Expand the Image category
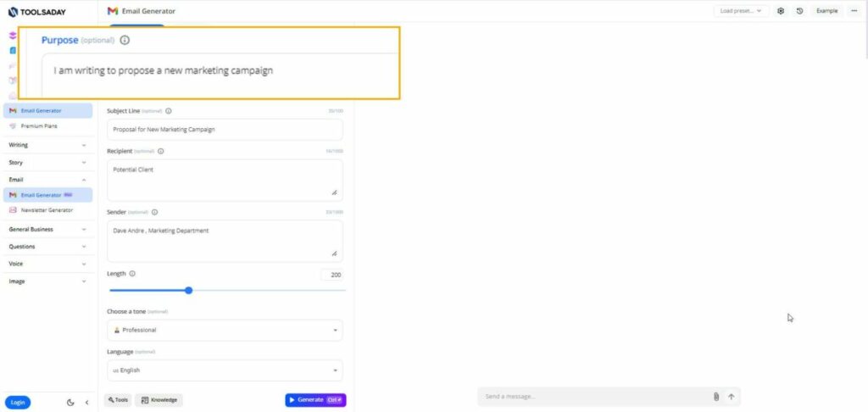 pyautogui.click(x=48, y=281)
